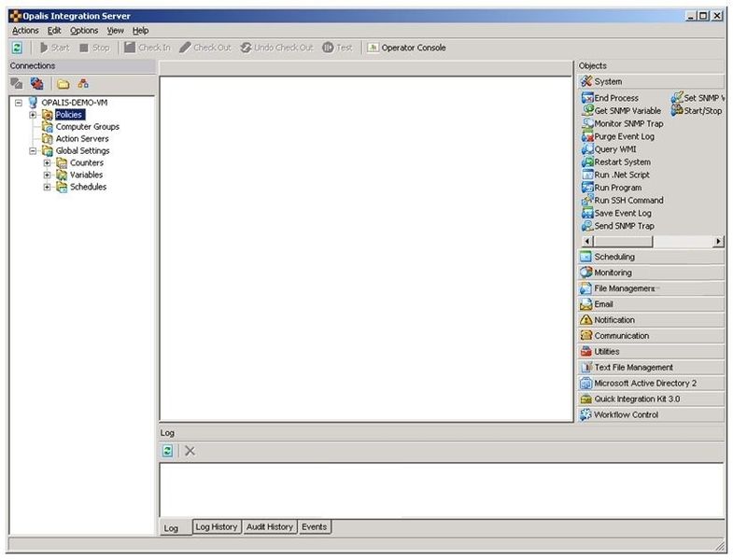This screenshot has width=733, height=560.
Task: Select Computer Groups in the tree
Action: tap(88, 127)
